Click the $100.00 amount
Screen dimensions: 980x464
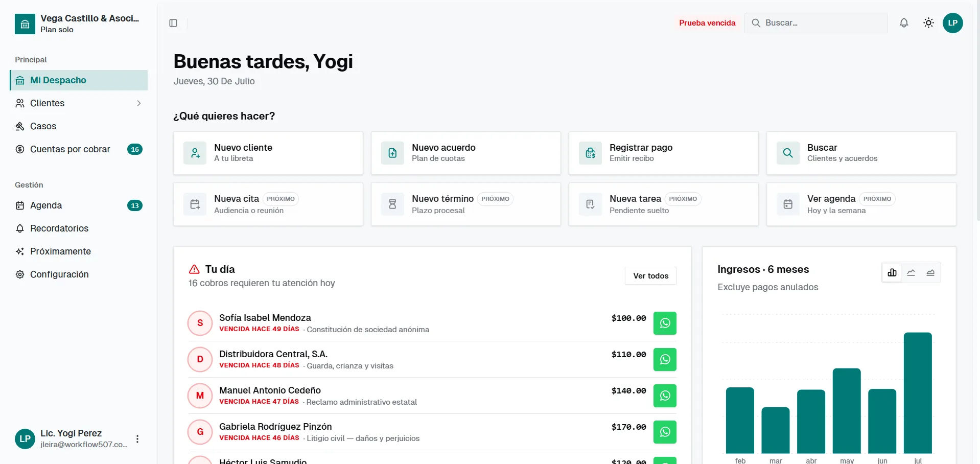pyautogui.click(x=628, y=318)
